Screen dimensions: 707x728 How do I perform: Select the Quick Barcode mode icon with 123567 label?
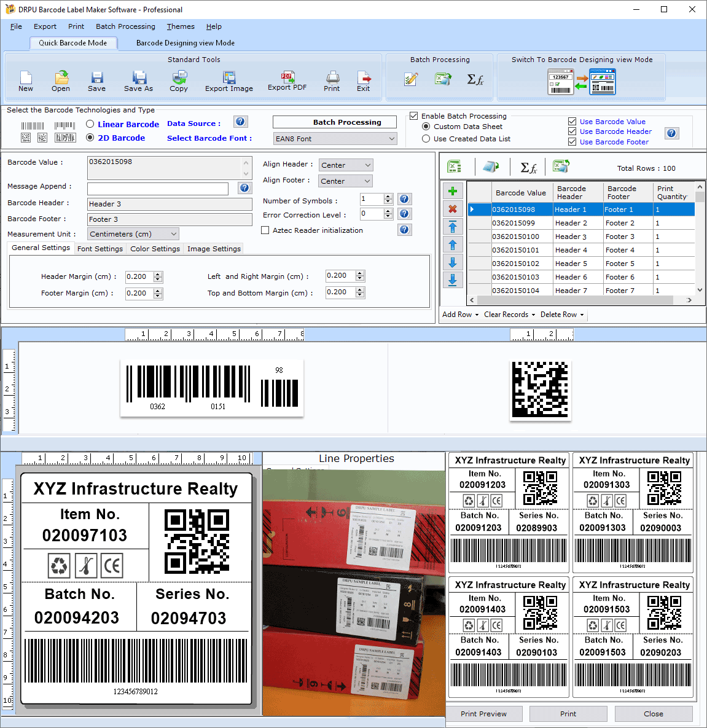coord(561,82)
